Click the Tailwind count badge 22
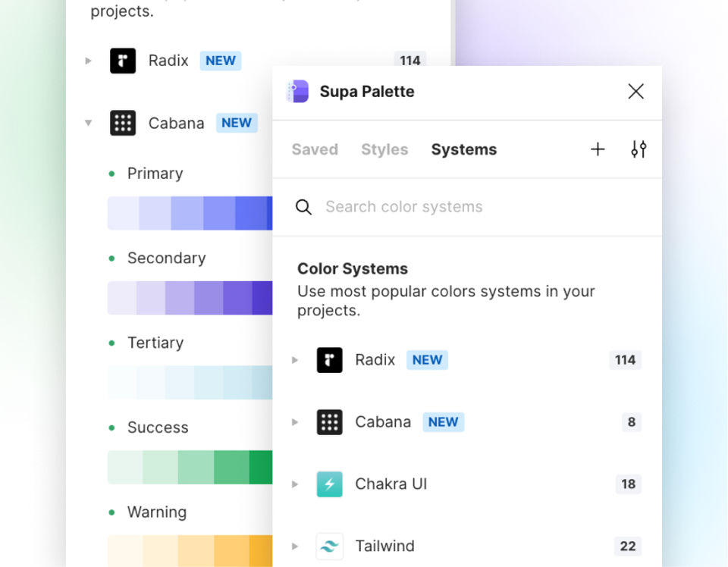Viewport: 728px width, 567px height. coord(628,546)
